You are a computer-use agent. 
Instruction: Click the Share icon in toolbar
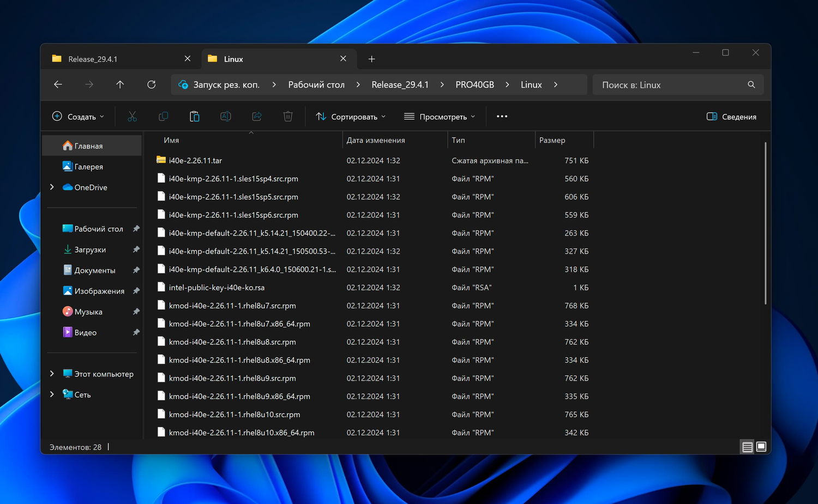tap(257, 117)
